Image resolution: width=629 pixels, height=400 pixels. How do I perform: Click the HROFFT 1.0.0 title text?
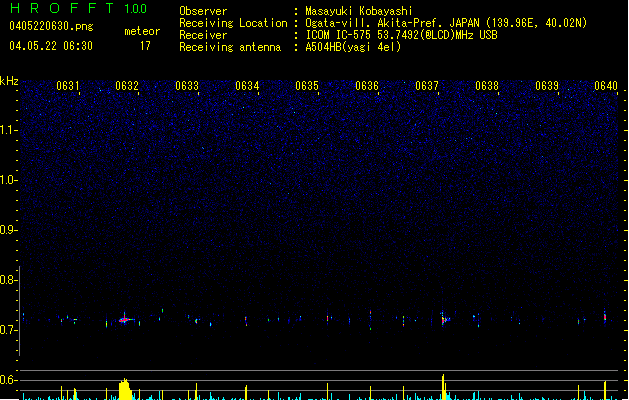tap(79, 8)
